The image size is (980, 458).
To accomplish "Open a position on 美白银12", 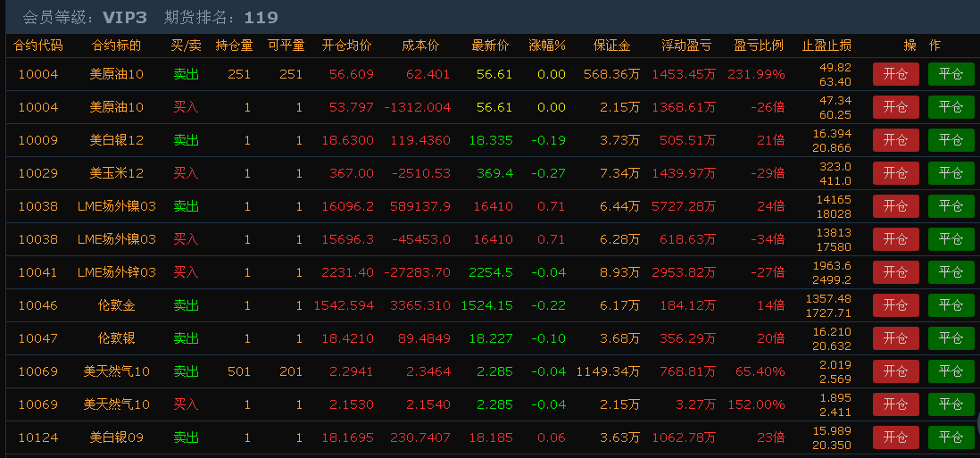I will click(x=895, y=140).
